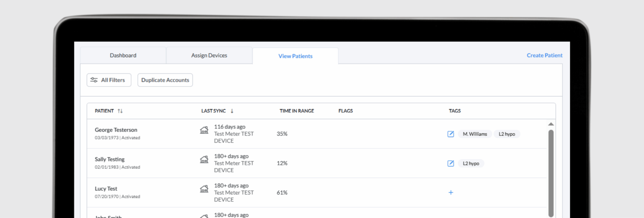Open the Duplicate Accounts button
This screenshot has height=218, width=644.
point(165,80)
